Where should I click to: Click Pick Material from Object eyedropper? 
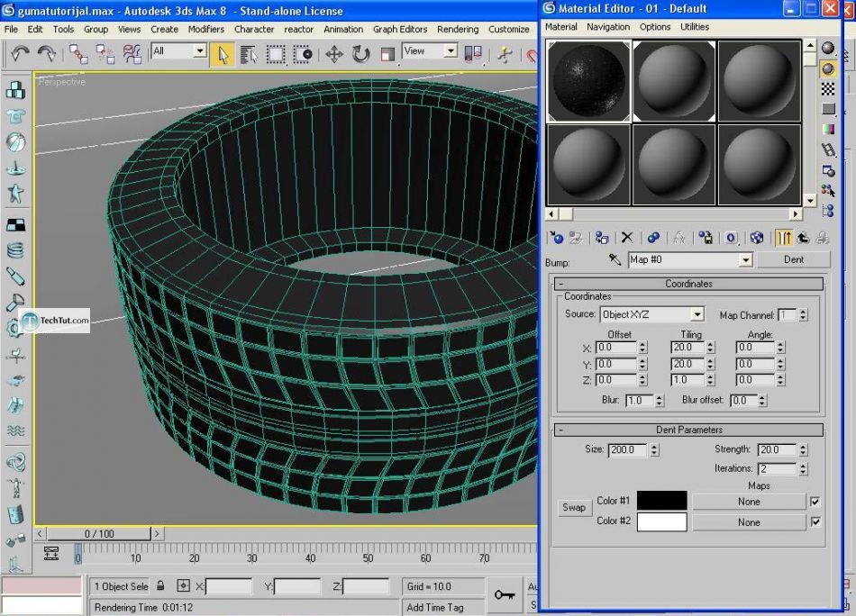pos(615,259)
